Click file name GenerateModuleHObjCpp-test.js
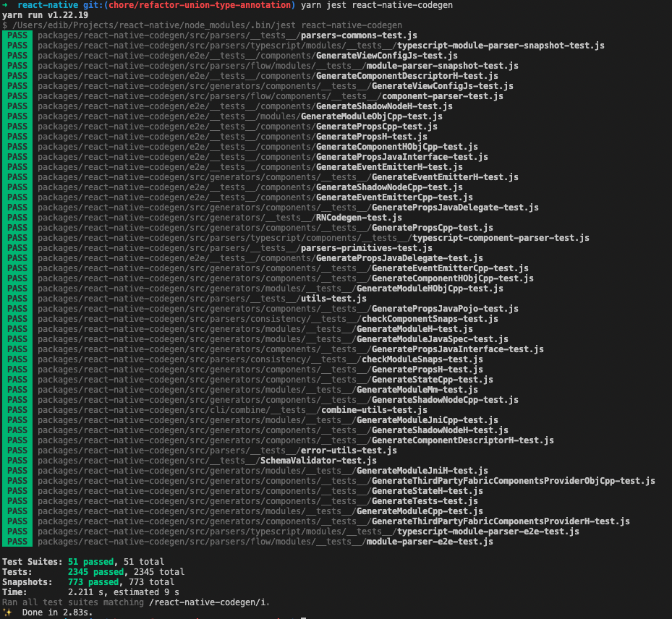 tap(430, 289)
